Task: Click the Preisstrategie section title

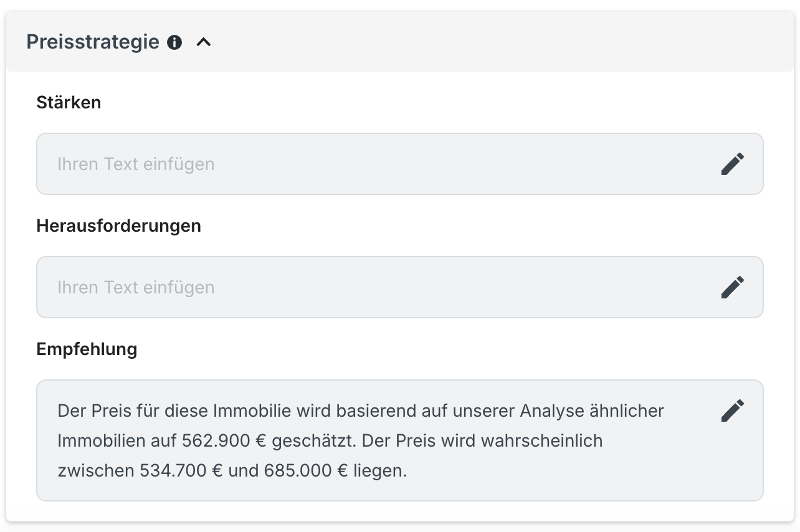Action: (x=93, y=42)
